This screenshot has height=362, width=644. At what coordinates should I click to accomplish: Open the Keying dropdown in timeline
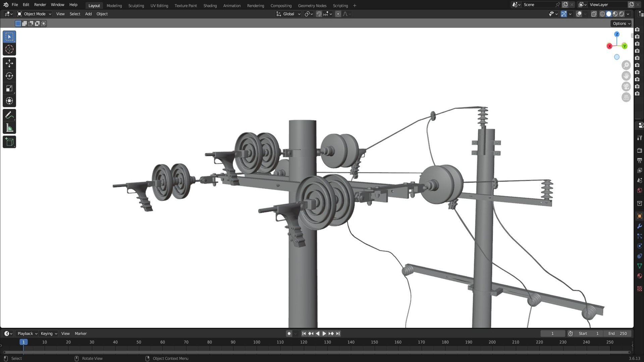click(49, 334)
